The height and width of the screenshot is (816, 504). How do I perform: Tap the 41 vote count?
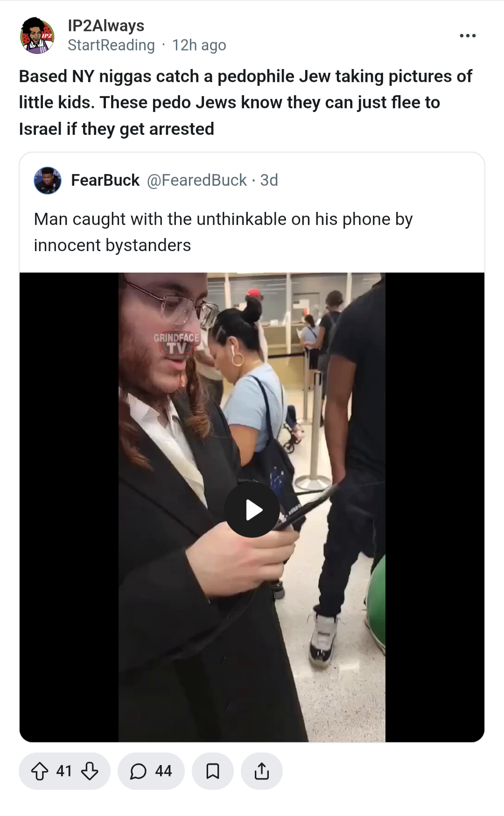coord(64,771)
